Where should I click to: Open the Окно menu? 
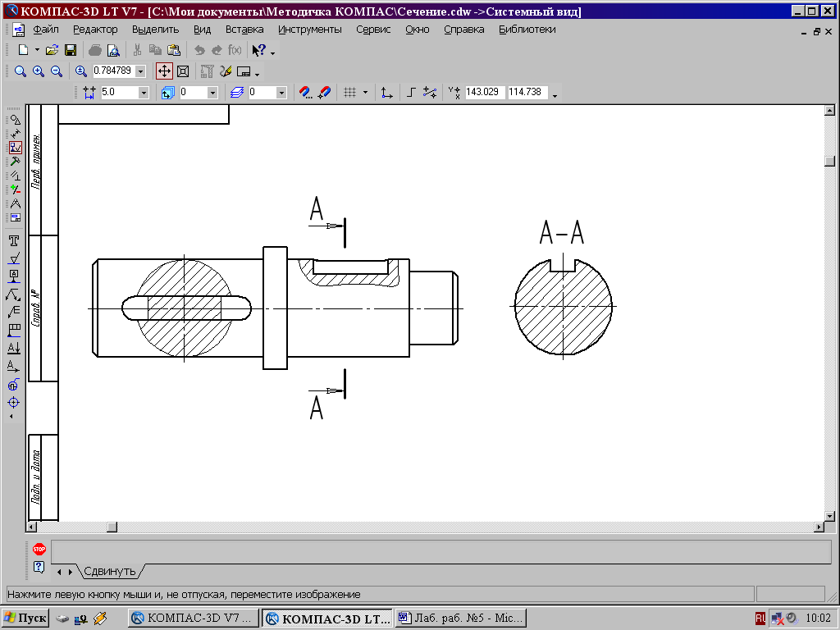[418, 30]
